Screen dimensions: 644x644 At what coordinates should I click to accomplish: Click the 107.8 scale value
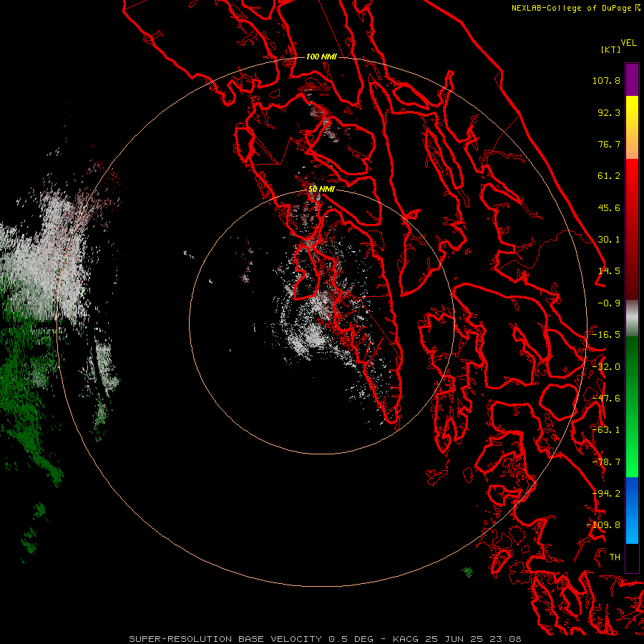point(606,80)
